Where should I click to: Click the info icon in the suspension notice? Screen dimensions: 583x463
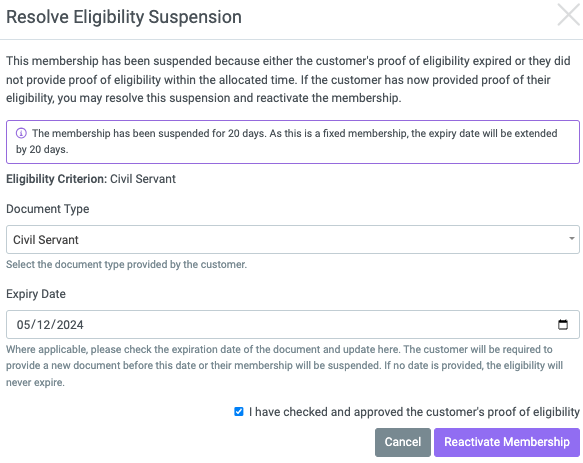(x=21, y=133)
